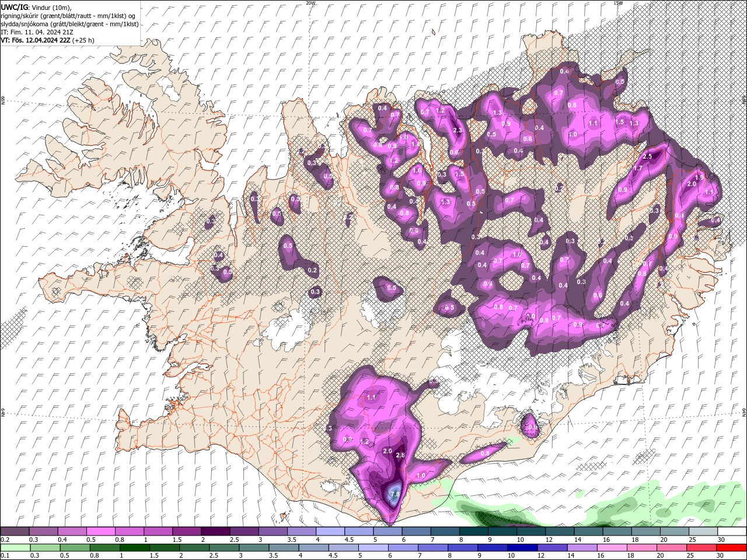Click the 1.9 precipitation value near the east coast

700,177
